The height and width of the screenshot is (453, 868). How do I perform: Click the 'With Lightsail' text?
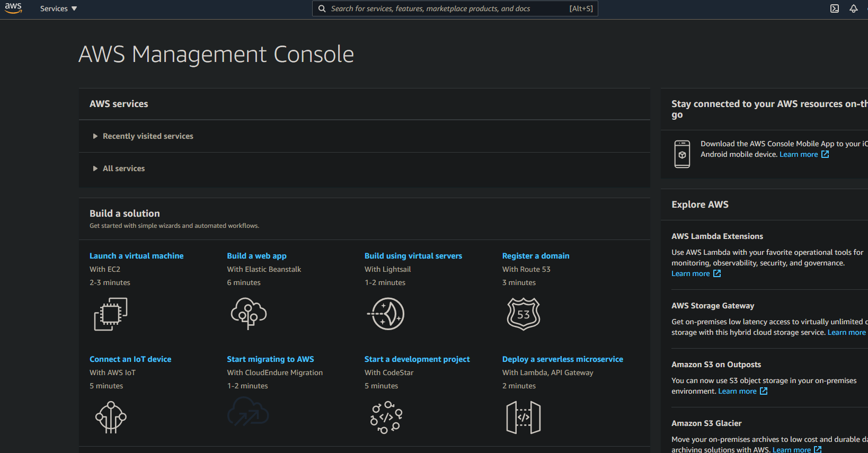tap(388, 269)
